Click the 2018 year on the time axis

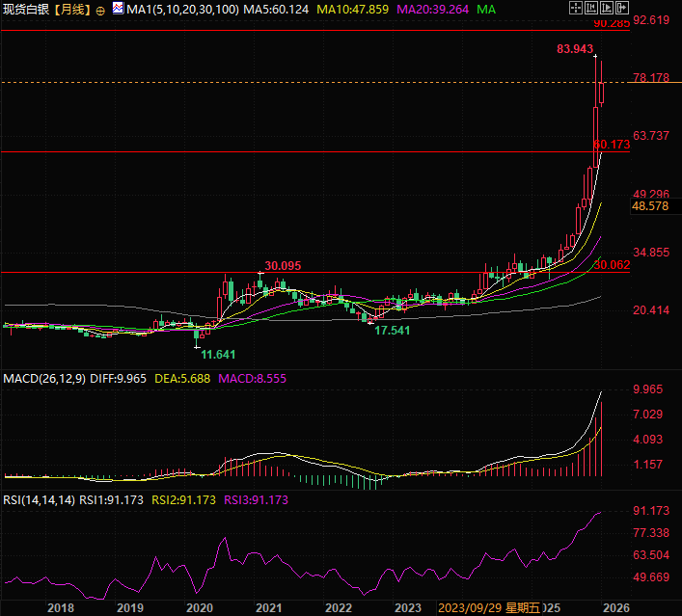coord(61,607)
